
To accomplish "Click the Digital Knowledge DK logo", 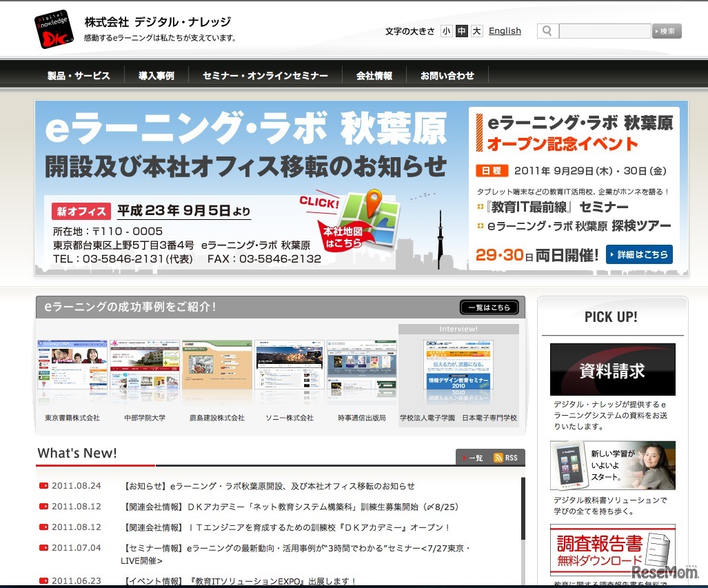I will pyautogui.click(x=54, y=30).
